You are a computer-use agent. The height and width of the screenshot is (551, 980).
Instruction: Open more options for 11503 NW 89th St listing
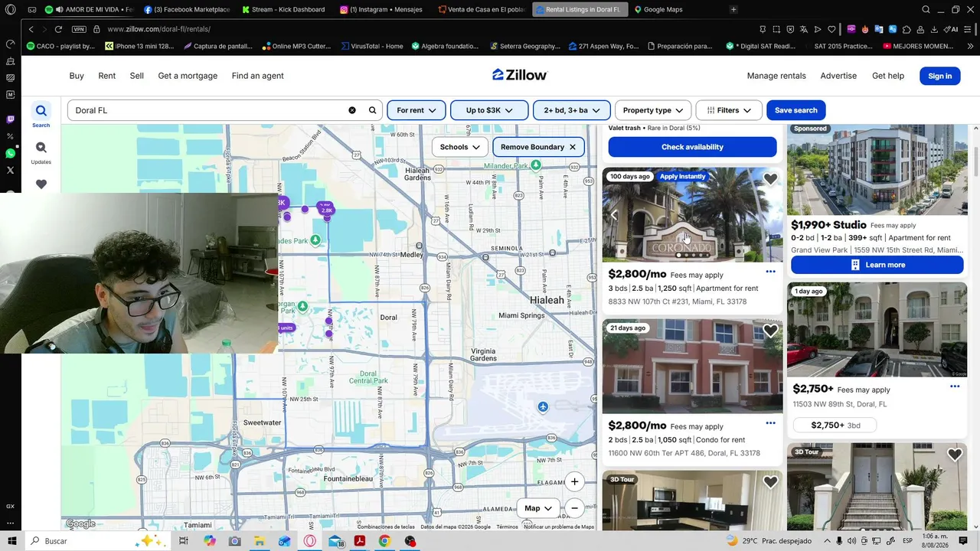[955, 386]
